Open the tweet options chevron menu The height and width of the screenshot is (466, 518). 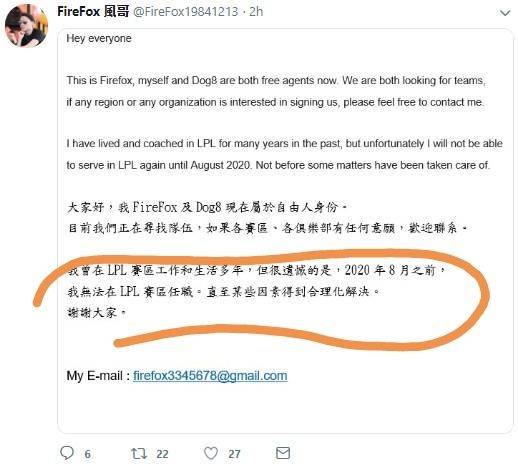pos(505,13)
